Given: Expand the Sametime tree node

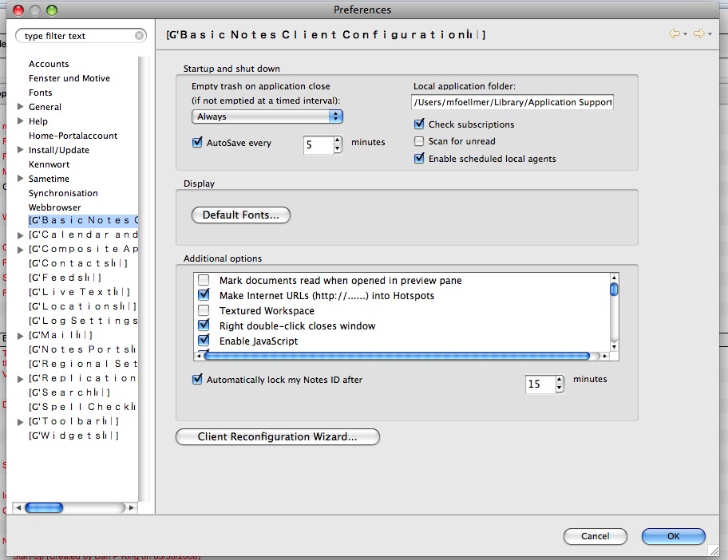Looking at the screenshot, I should [20, 179].
